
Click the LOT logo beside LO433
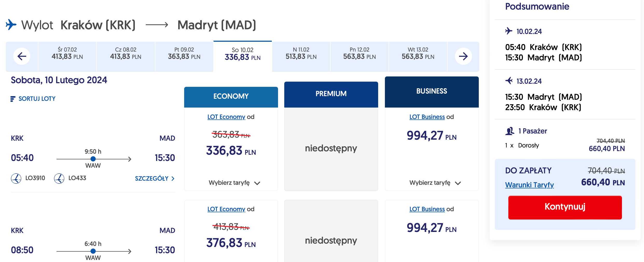(x=59, y=178)
